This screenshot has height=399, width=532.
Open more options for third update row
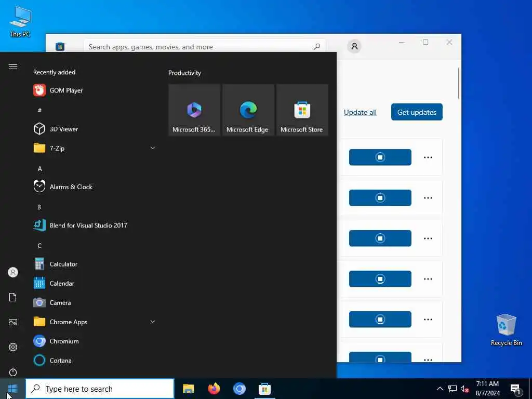tap(428, 238)
